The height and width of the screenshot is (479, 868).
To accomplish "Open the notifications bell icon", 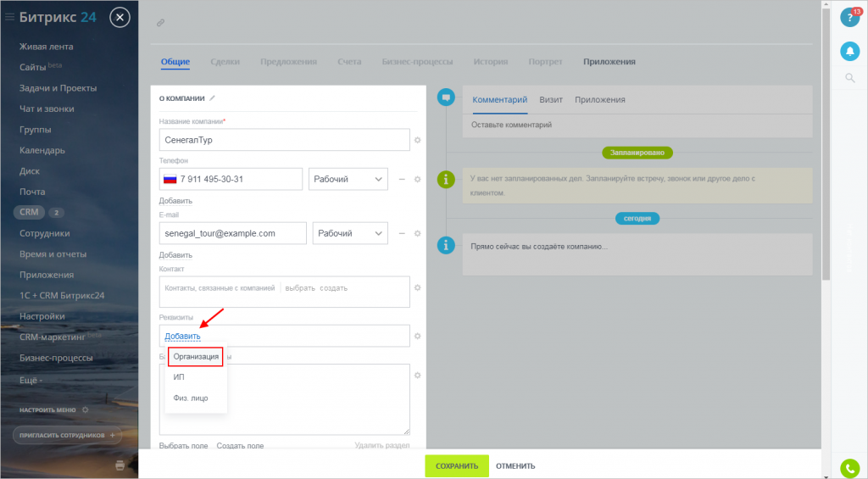I will click(849, 52).
